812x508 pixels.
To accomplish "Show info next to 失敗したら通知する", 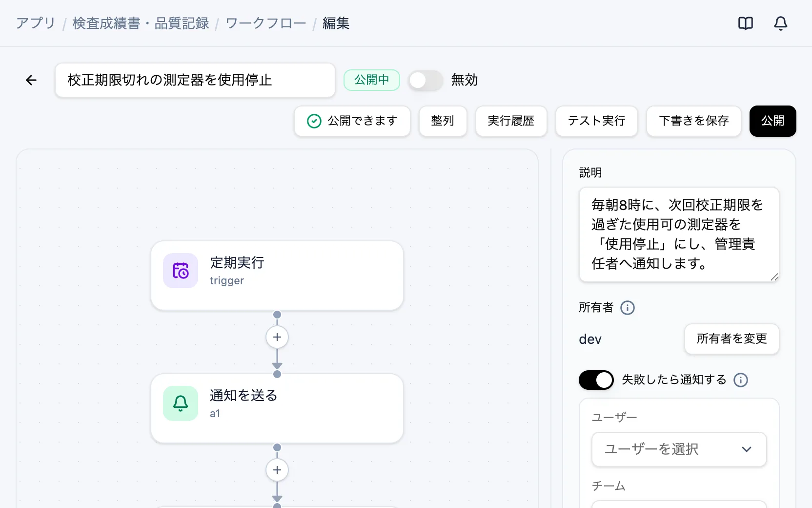I will coord(741,380).
